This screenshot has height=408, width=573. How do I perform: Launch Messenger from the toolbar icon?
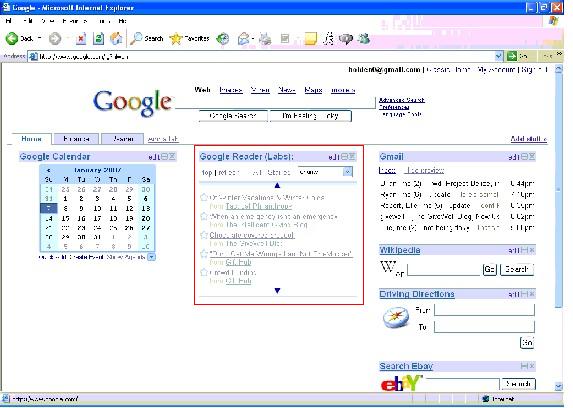[x=363, y=38]
